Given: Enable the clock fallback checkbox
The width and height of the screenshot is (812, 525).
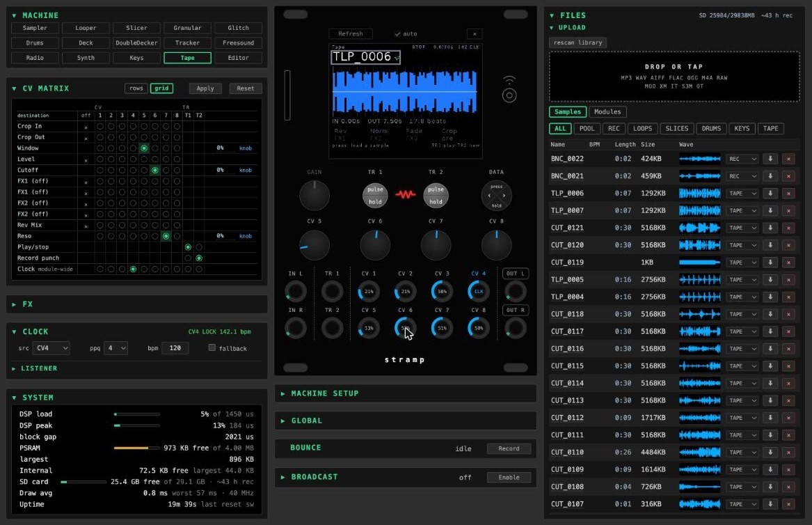Looking at the screenshot, I should (x=212, y=347).
